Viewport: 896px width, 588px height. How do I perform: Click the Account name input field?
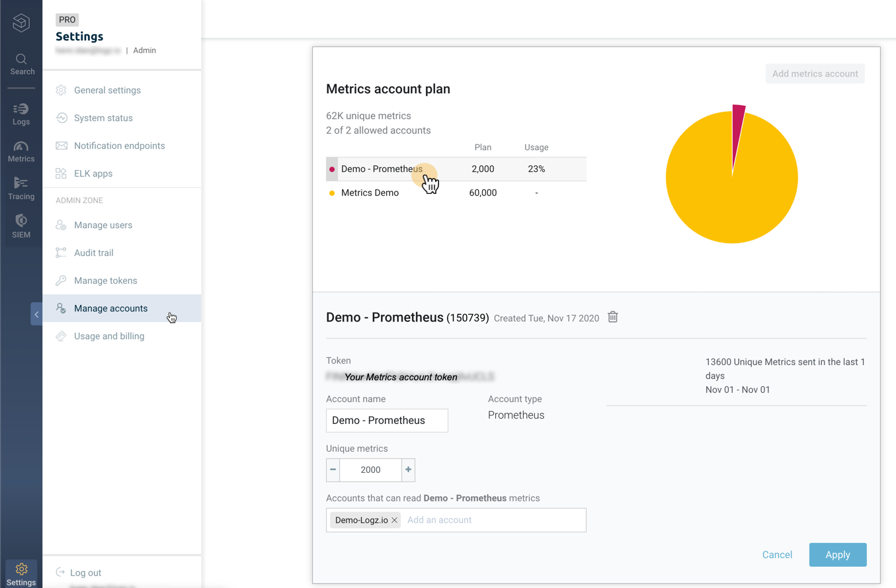tap(387, 421)
